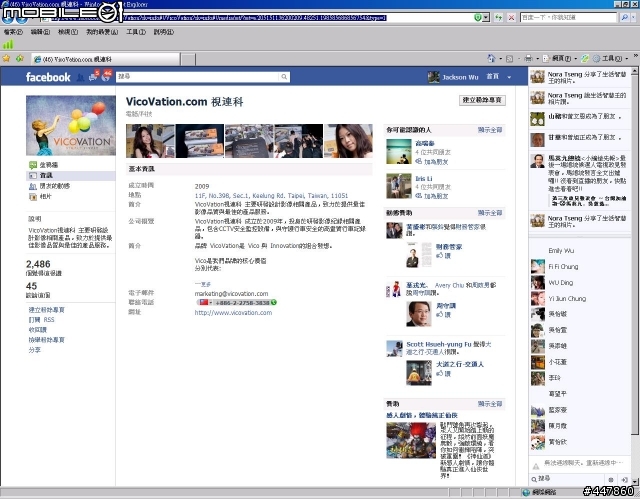Open Facebook notifications globe icon

(x=106, y=76)
